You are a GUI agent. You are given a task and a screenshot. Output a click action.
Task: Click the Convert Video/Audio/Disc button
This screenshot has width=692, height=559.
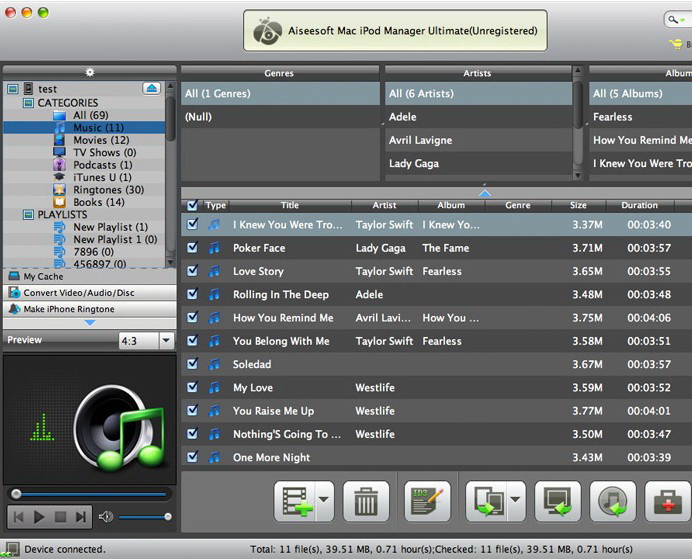[88, 293]
